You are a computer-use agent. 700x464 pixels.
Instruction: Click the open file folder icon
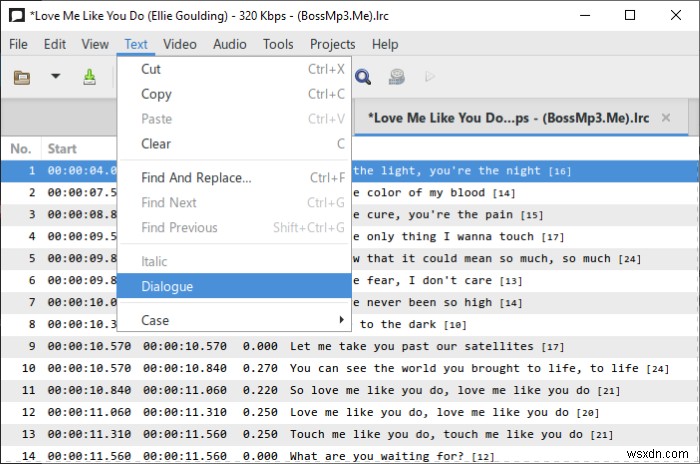pos(21,77)
